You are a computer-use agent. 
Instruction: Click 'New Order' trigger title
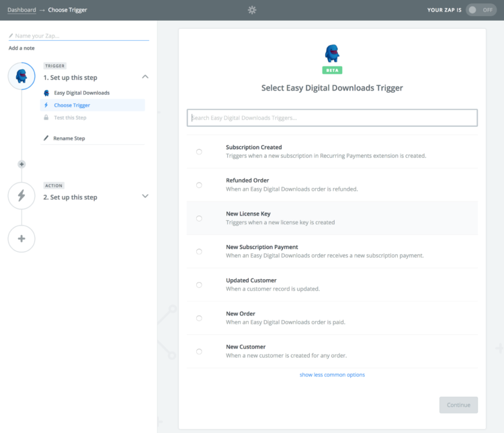[241, 314]
